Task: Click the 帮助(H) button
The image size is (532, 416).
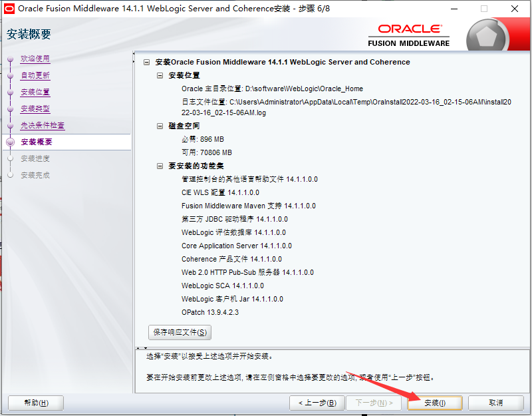Action: pyautogui.click(x=36, y=403)
